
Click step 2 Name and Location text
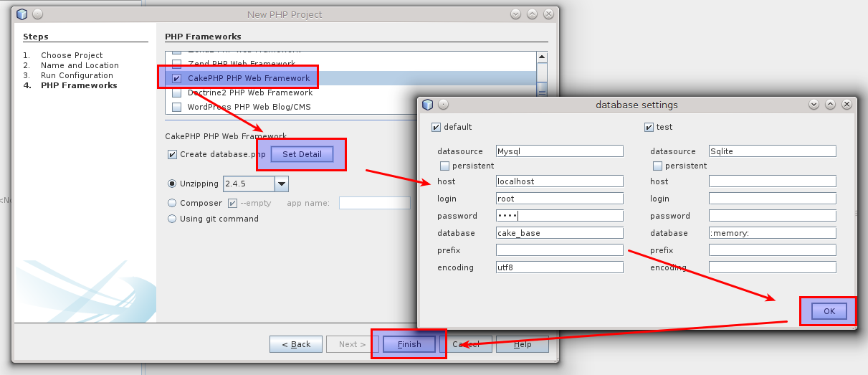point(80,65)
